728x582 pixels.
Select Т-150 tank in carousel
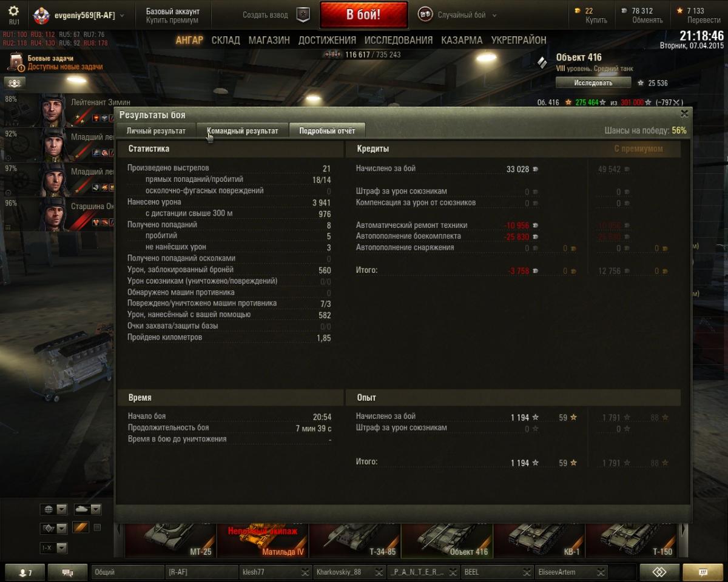click(631, 540)
